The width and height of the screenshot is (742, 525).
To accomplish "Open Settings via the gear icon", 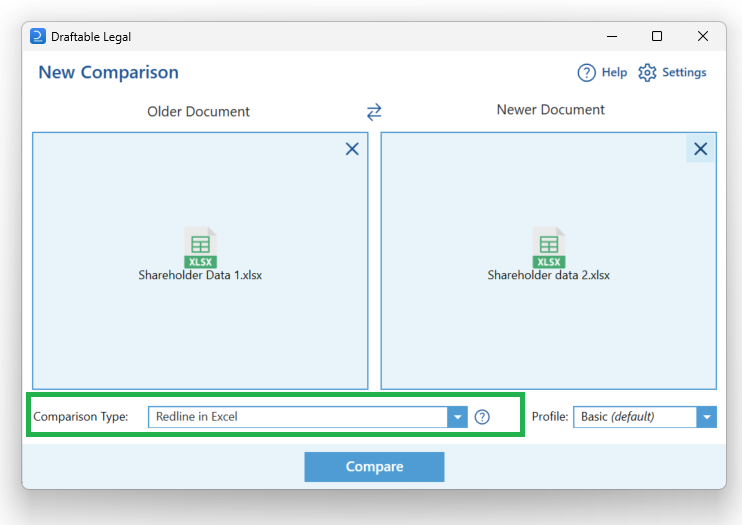I will (647, 73).
